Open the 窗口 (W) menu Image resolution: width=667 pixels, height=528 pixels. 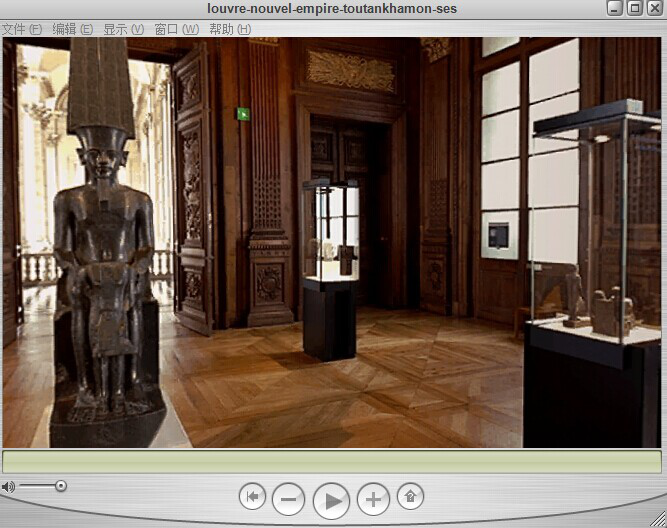pyautogui.click(x=177, y=29)
